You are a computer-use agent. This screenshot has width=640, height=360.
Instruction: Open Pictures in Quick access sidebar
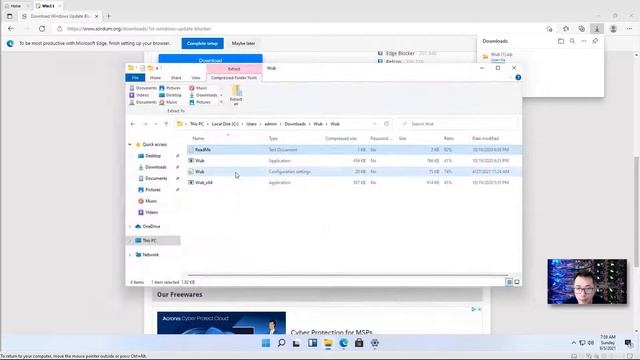(x=153, y=190)
